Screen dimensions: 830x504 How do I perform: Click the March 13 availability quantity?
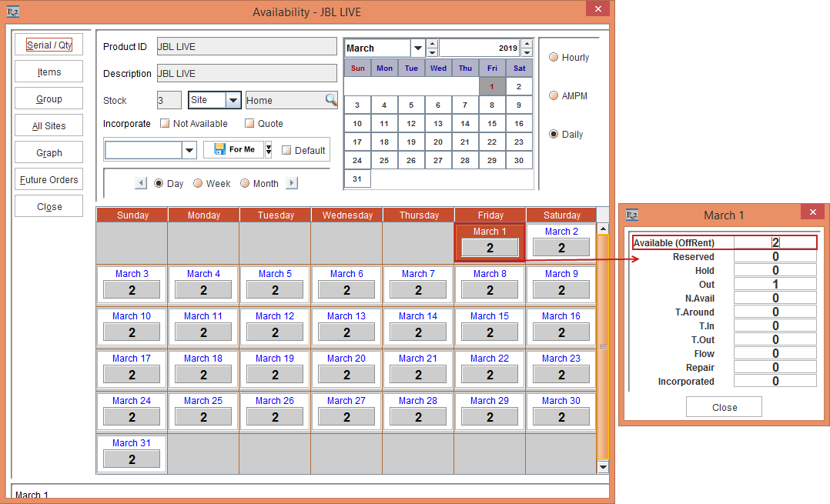(x=346, y=332)
